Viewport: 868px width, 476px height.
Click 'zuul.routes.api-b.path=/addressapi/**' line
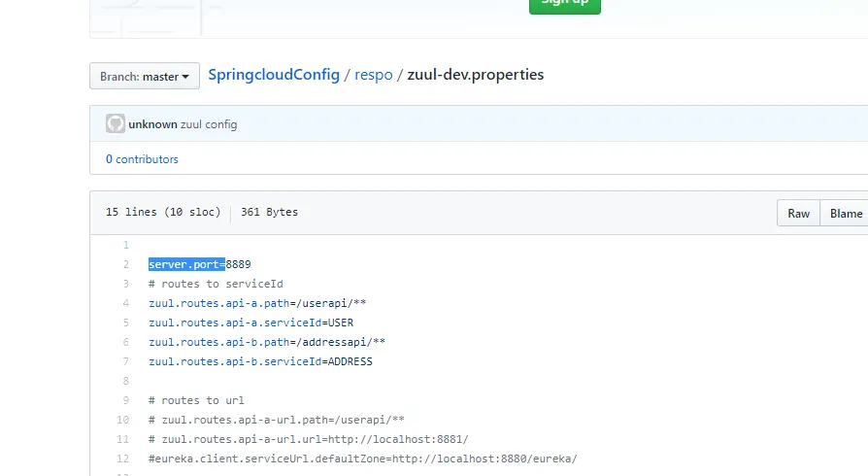click(x=267, y=342)
